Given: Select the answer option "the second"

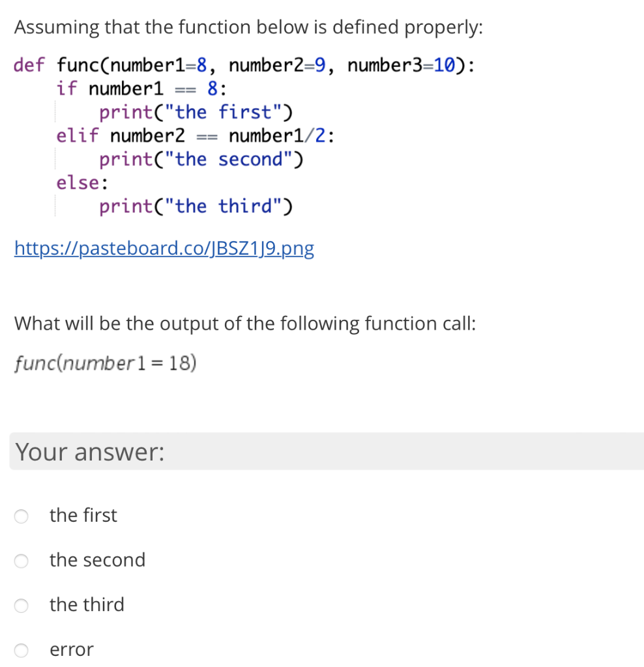Looking at the screenshot, I should pos(97,560).
